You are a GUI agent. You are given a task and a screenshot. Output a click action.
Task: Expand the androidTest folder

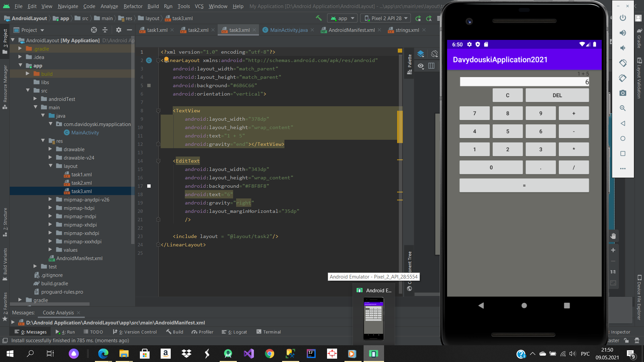35,99
